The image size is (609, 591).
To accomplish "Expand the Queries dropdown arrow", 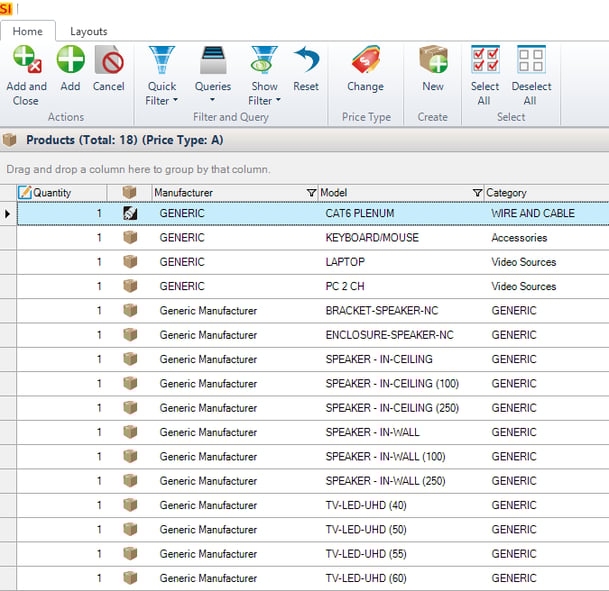I will point(212,100).
